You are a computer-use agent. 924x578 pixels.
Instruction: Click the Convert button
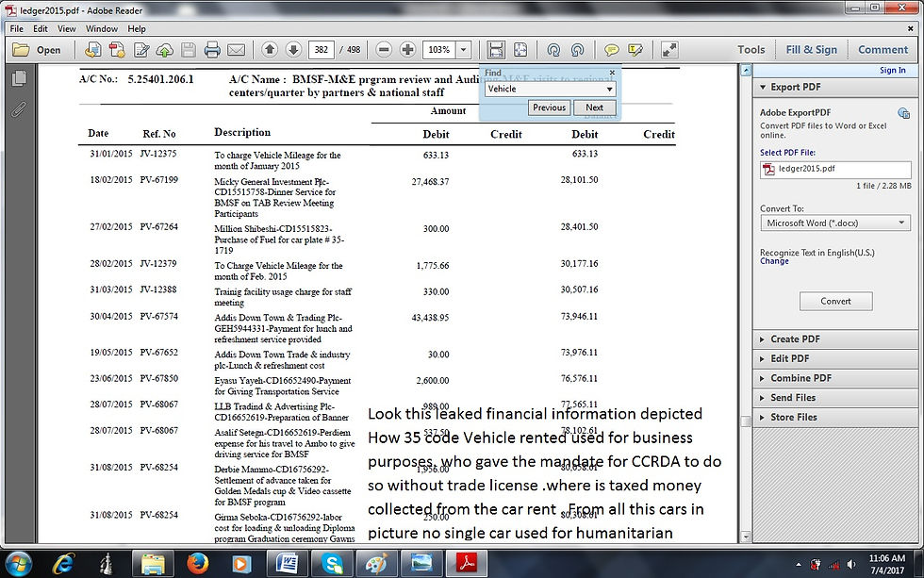(835, 301)
